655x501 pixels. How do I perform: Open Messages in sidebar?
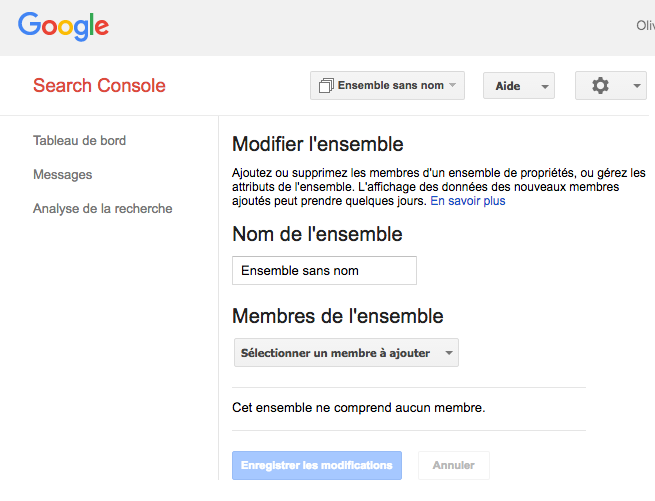[x=62, y=175]
